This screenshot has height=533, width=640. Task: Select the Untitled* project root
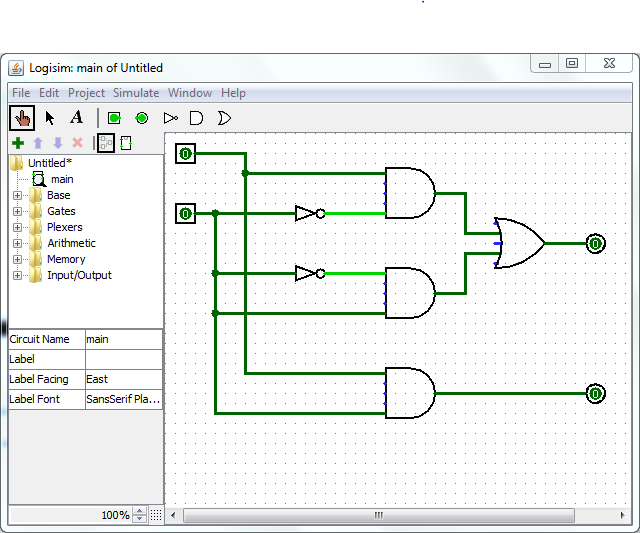(x=50, y=163)
